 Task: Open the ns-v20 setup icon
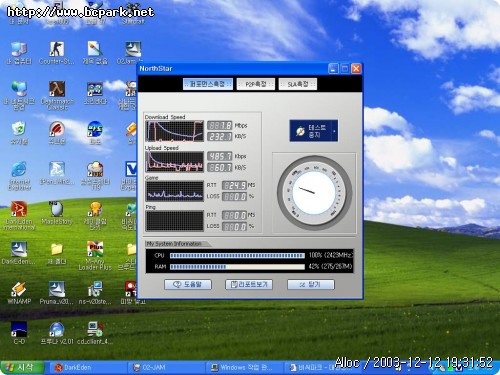(95, 293)
